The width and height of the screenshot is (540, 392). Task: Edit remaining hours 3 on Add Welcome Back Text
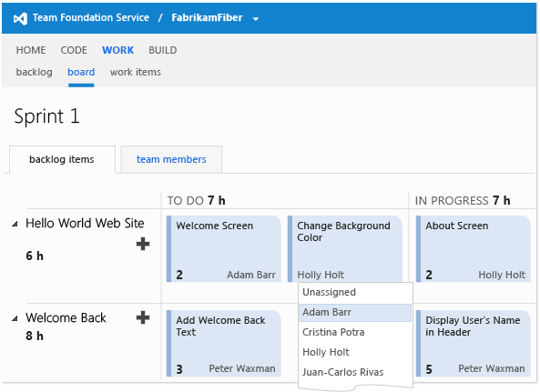pyautogui.click(x=179, y=369)
